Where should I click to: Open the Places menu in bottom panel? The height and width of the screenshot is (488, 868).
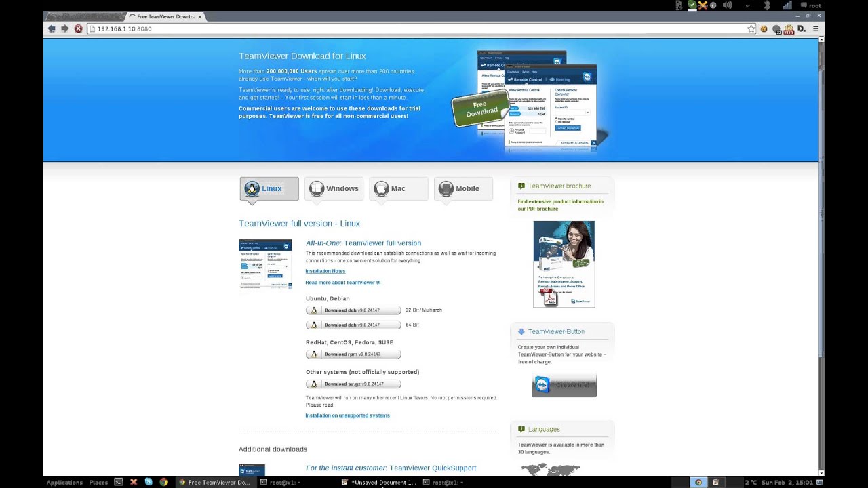click(98, 483)
